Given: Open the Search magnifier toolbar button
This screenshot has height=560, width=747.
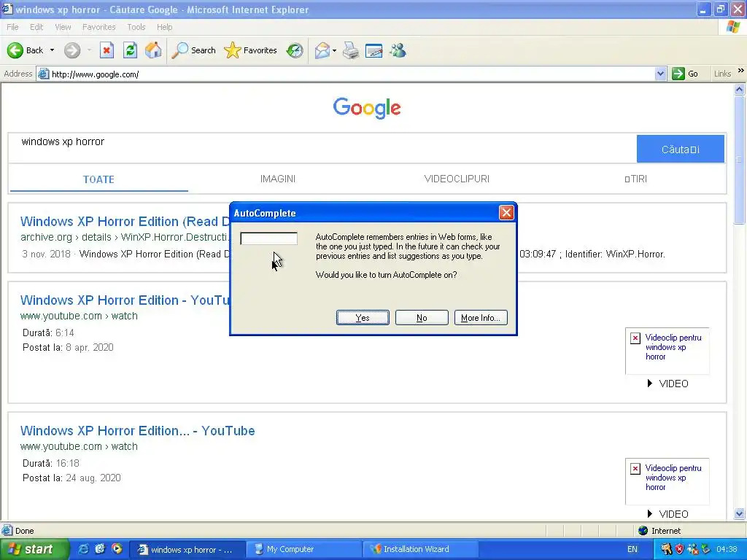Looking at the screenshot, I should [193, 50].
